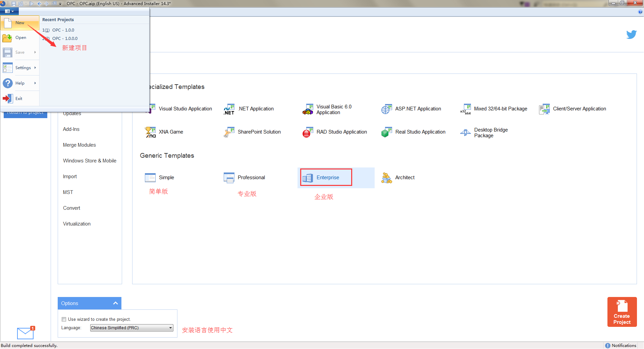Open the Import category
644x349 pixels.
click(x=70, y=177)
